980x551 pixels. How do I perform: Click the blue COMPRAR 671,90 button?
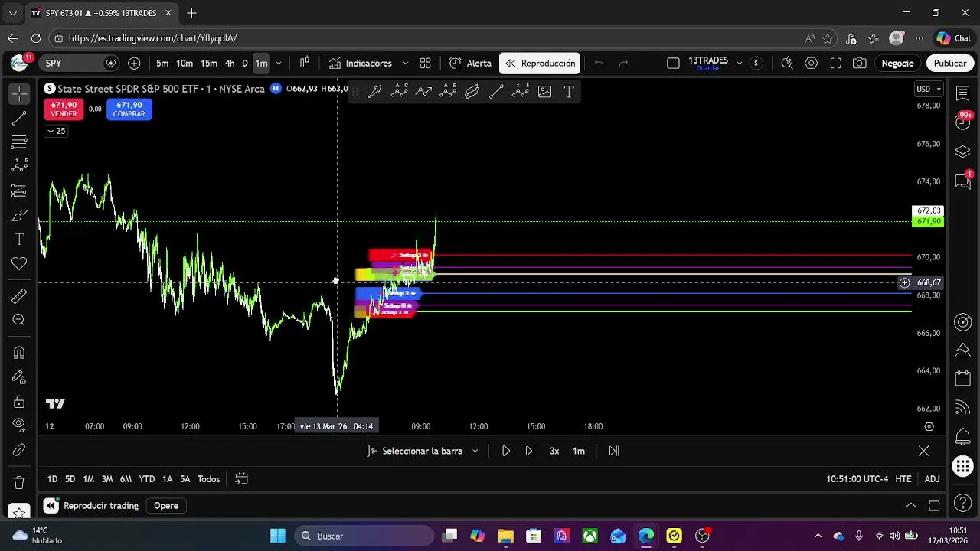coord(129,109)
